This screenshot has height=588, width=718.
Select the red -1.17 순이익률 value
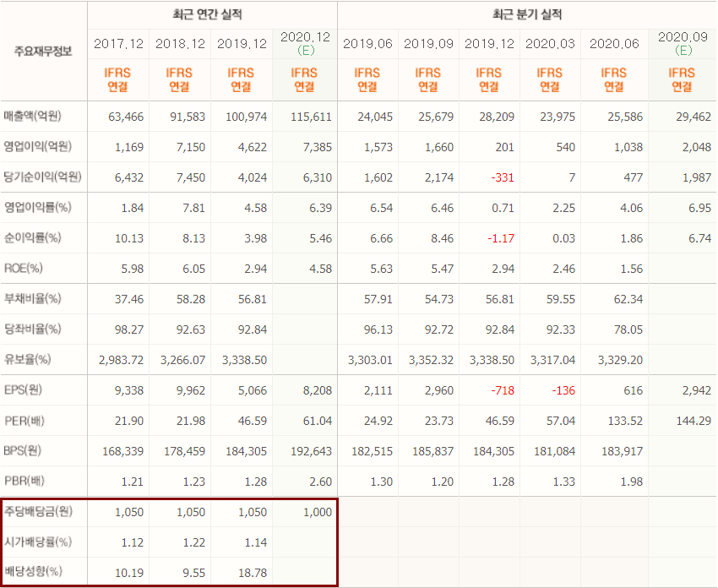pos(501,238)
